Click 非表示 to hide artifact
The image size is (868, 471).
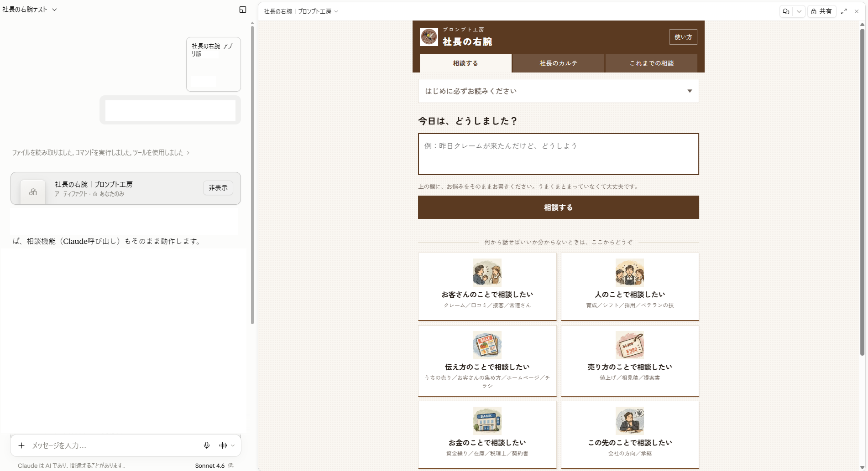coord(218,188)
